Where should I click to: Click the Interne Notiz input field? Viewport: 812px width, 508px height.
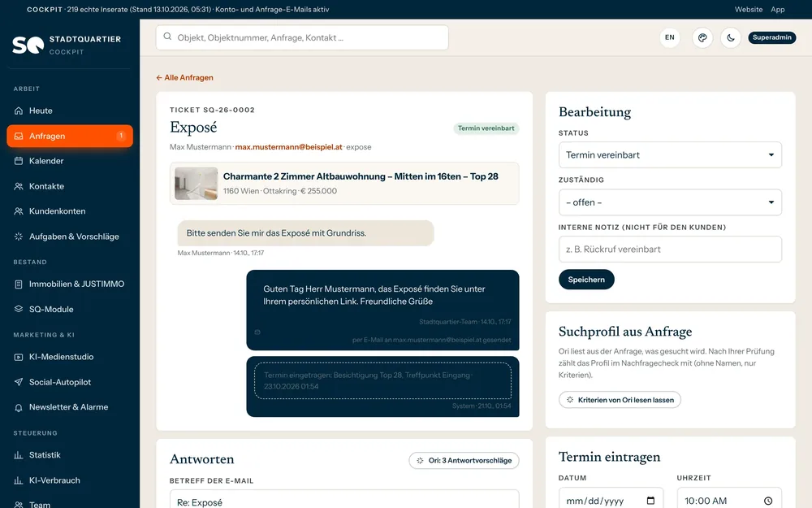click(670, 250)
